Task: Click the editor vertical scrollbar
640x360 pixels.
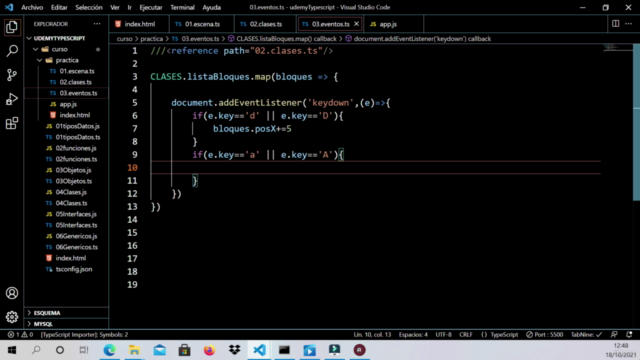Action: tap(636, 122)
